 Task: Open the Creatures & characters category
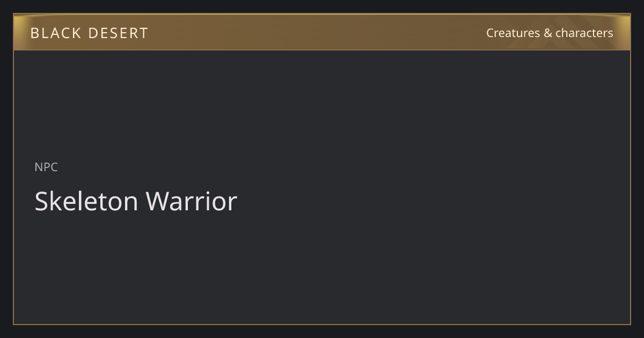[x=550, y=33]
